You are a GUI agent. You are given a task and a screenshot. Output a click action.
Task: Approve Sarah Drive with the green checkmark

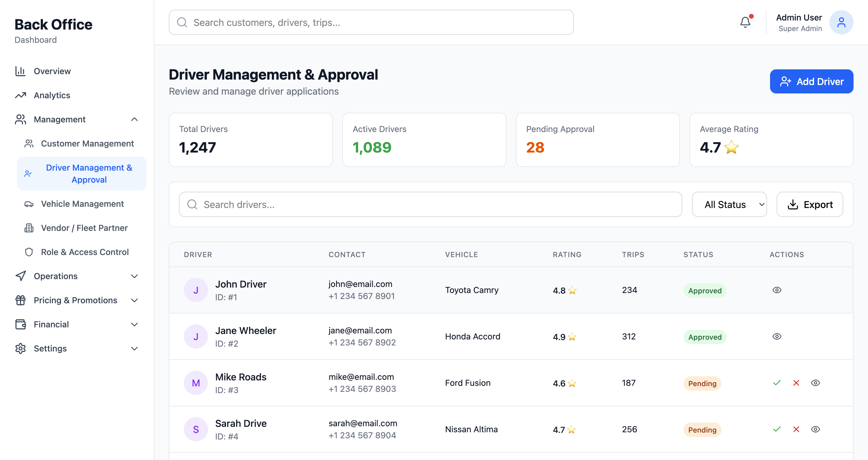pyautogui.click(x=777, y=429)
